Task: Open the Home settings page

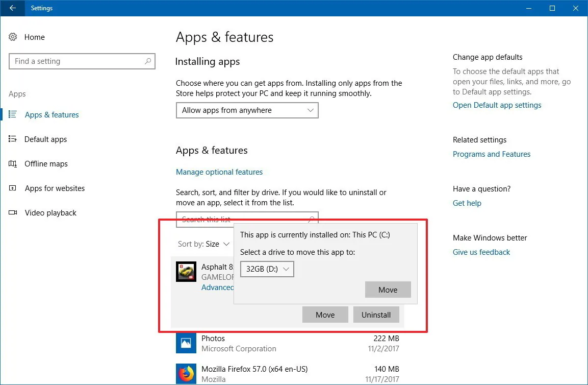Action: coord(35,37)
